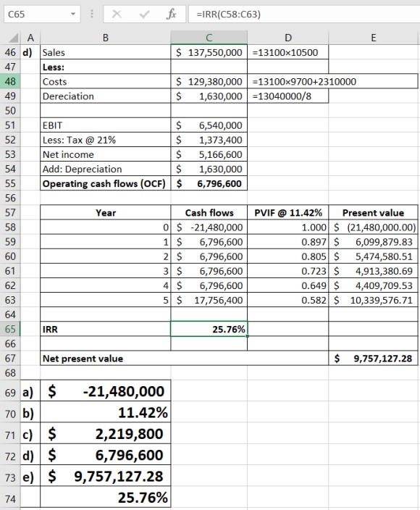This screenshot has height=510, width=420.
Task: Click the PVIF value 0.582 cell
Action: [288, 300]
